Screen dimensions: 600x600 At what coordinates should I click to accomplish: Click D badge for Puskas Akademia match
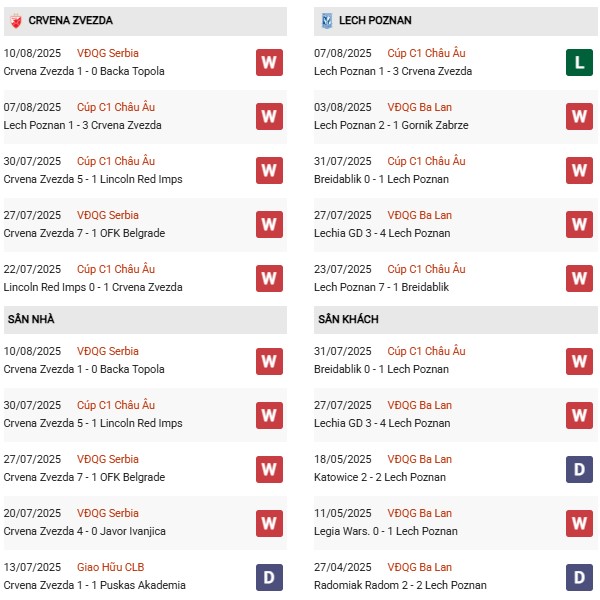click(268, 576)
